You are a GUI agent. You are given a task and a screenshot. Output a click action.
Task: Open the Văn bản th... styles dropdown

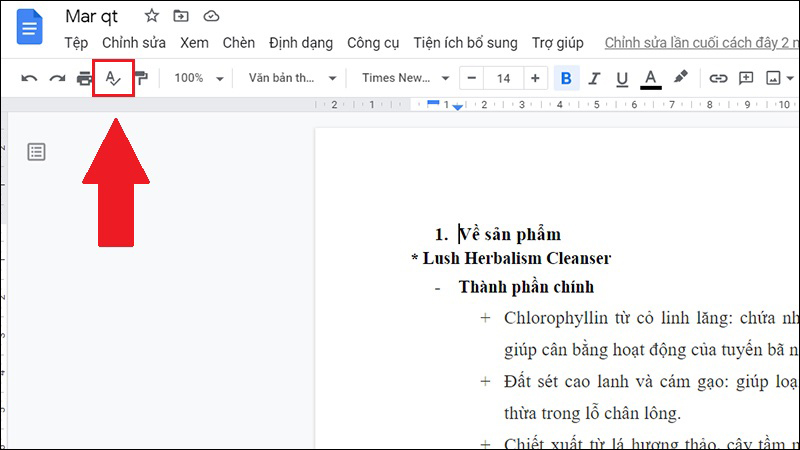click(x=292, y=78)
